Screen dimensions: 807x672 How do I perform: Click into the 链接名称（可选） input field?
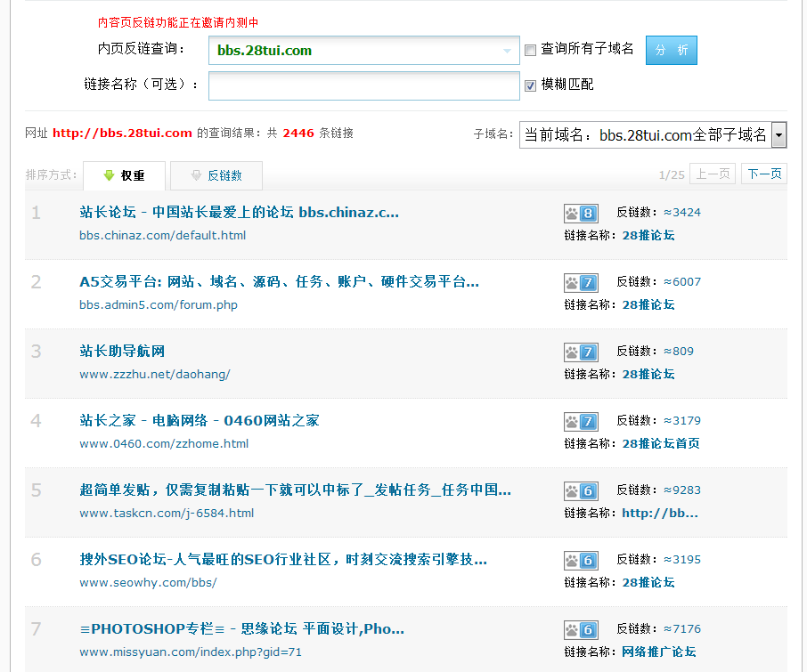364,85
